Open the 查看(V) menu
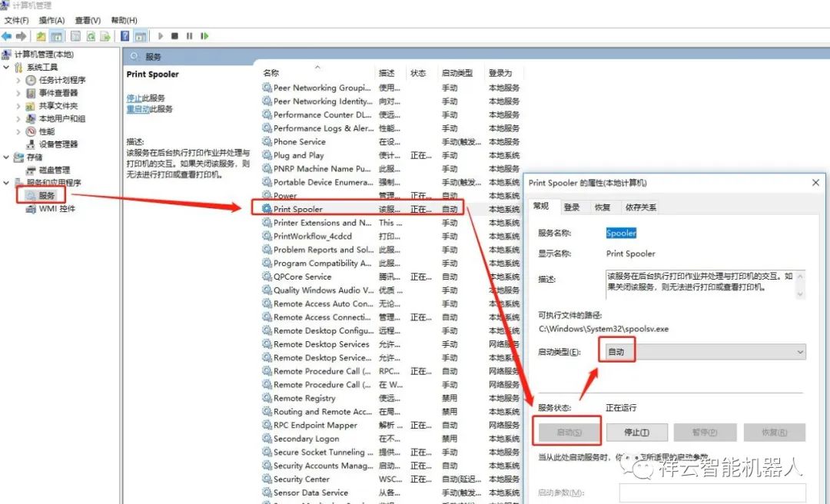 click(x=88, y=20)
